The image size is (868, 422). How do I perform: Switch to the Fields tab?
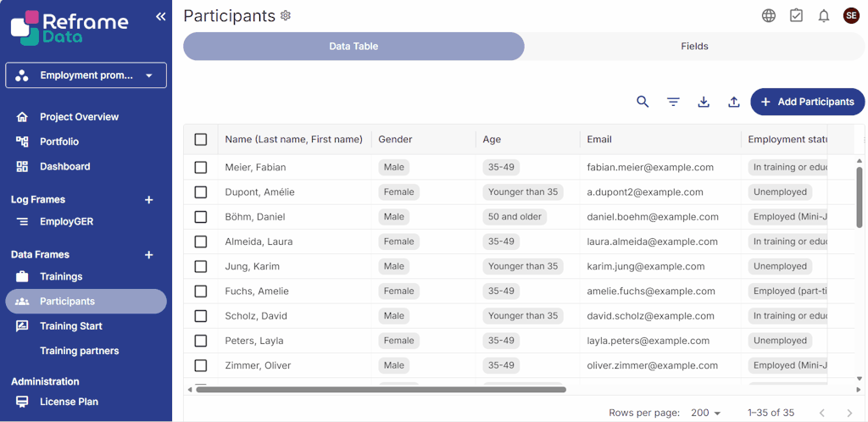pos(694,47)
